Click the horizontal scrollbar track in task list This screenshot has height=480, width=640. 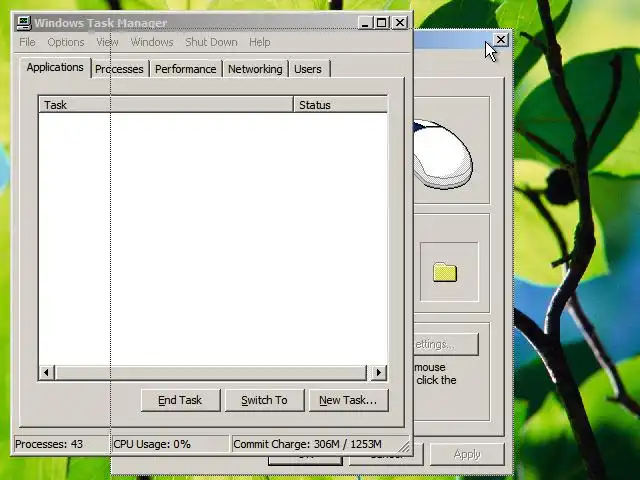pos(211,372)
